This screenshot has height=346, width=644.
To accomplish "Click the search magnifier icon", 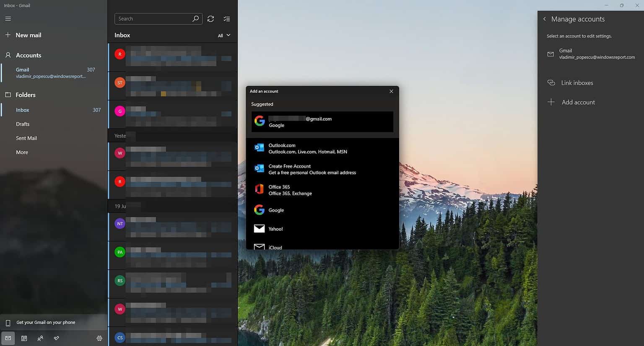I will coord(195,18).
